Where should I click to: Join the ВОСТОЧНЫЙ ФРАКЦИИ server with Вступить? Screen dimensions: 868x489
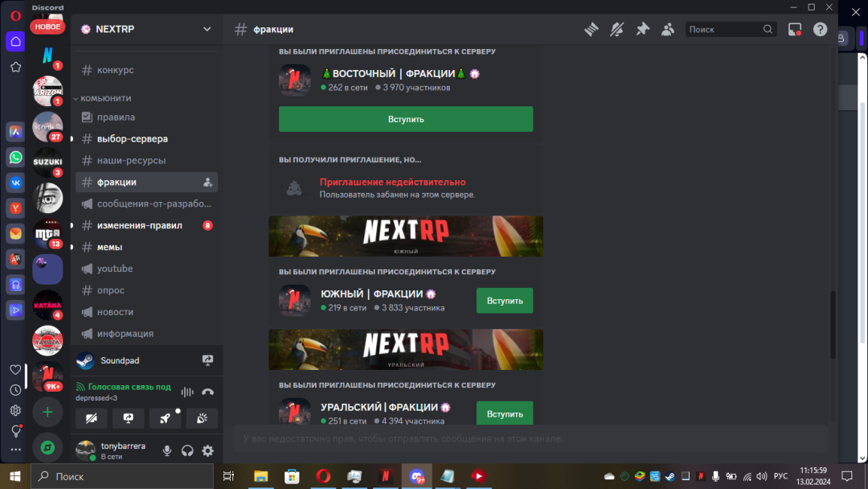tap(406, 119)
